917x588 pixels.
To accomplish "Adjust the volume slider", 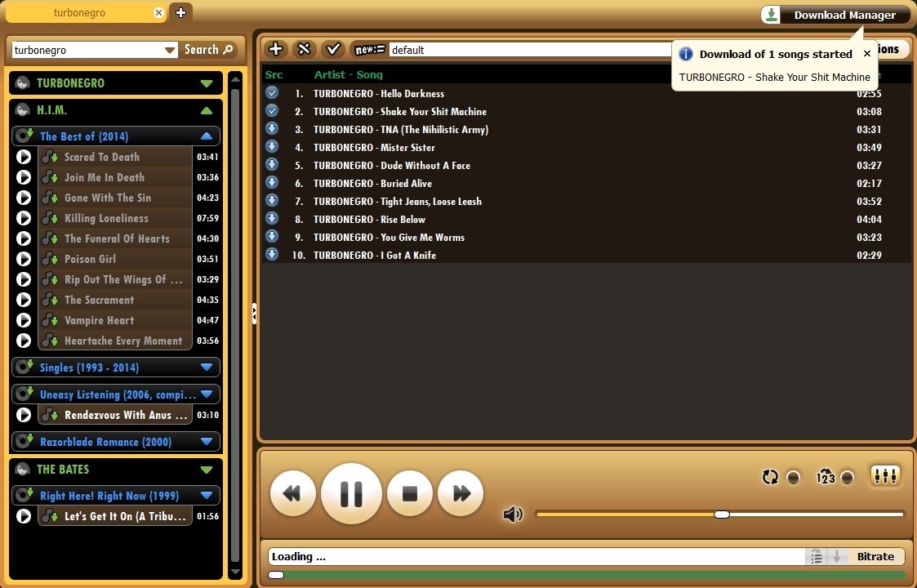I will [720, 514].
